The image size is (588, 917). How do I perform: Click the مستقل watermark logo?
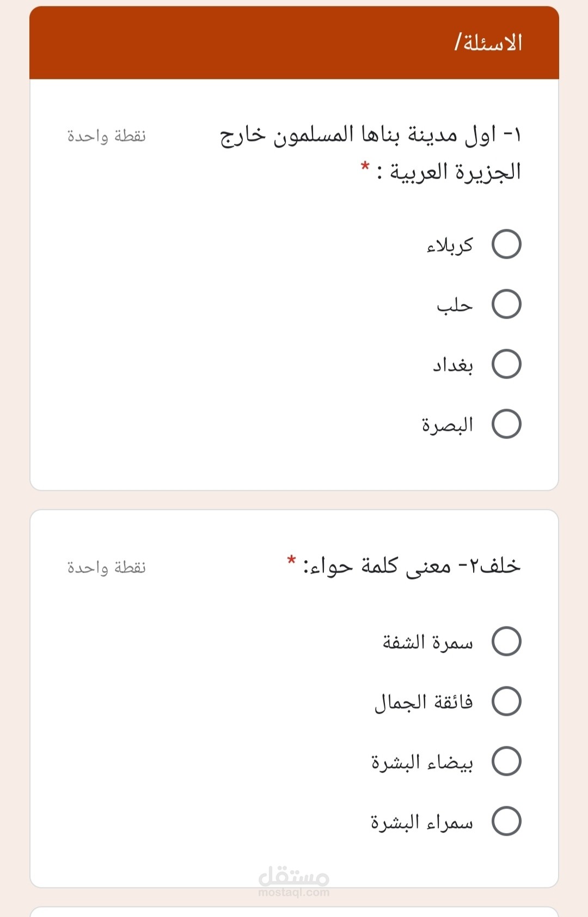pyautogui.click(x=294, y=876)
